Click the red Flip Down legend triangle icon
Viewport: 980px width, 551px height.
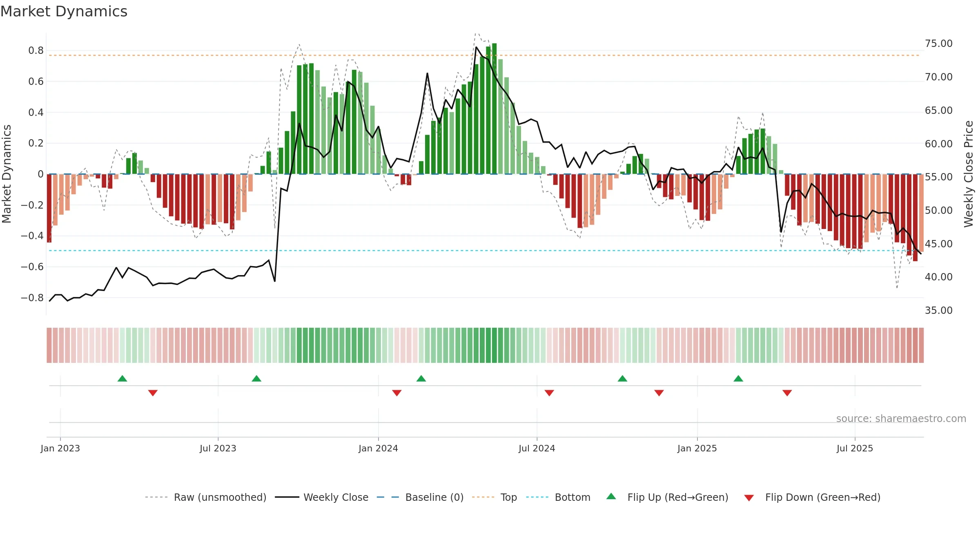(x=749, y=498)
